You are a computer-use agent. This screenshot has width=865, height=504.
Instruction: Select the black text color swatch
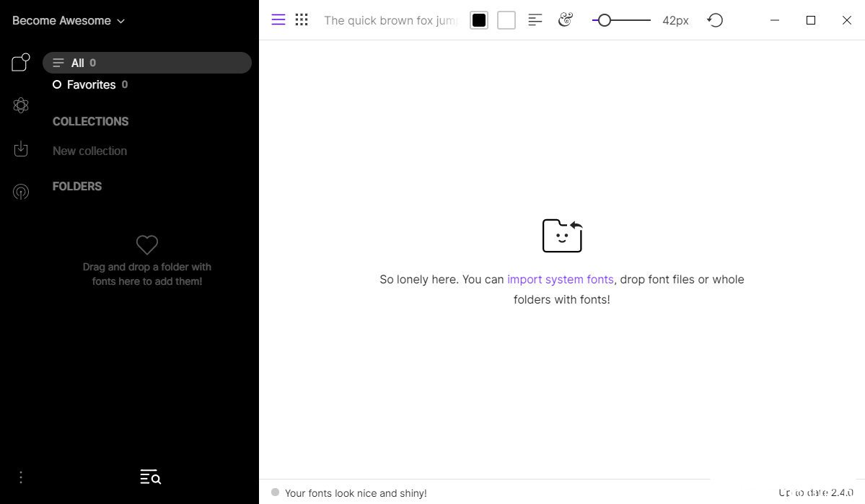coord(479,20)
